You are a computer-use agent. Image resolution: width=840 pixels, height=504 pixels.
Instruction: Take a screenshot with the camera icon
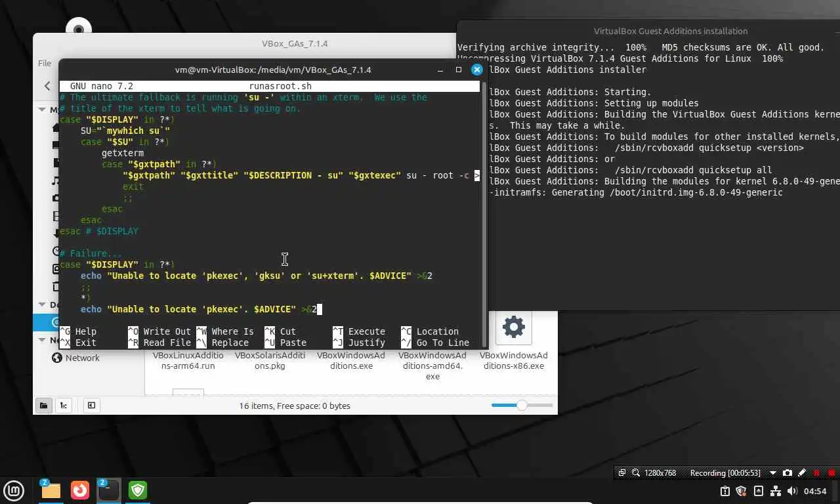click(787, 472)
